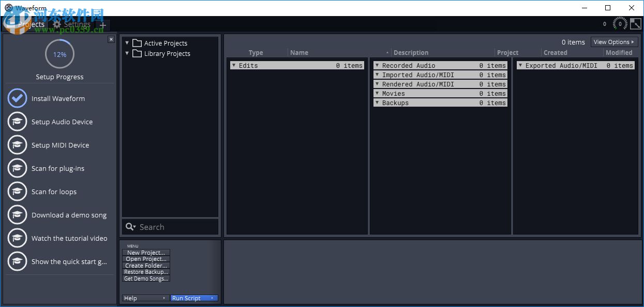
Task: Open the Settings gear icon
Action: point(56,24)
